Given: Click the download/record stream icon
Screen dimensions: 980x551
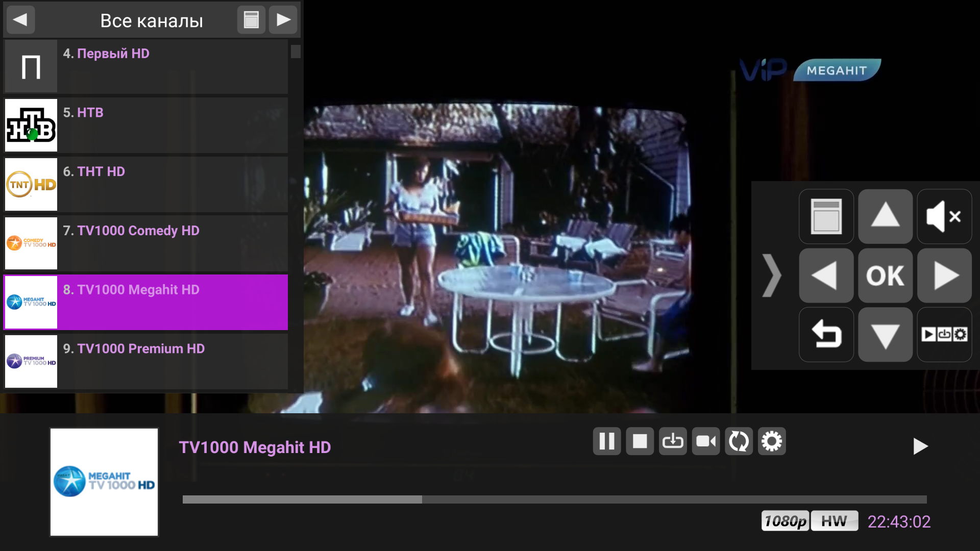Looking at the screenshot, I should pyautogui.click(x=673, y=441).
